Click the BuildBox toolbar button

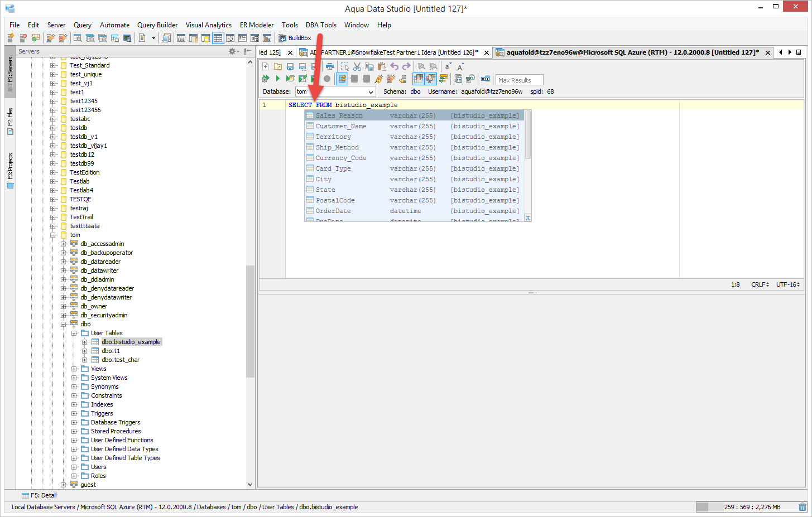click(295, 38)
